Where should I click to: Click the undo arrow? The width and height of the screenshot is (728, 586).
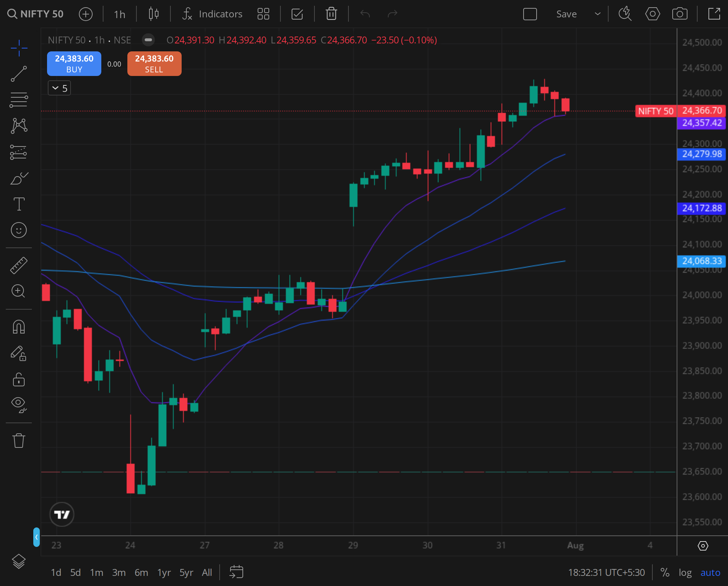(x=365, y=14)
